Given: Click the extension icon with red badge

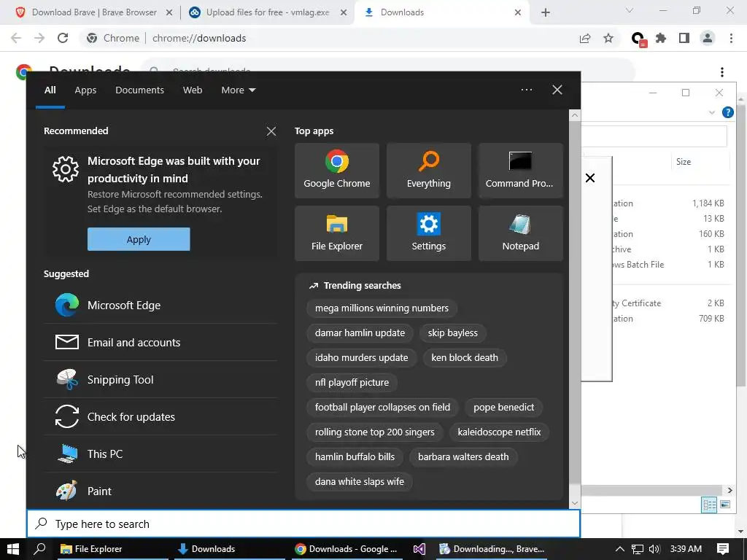Looking at the screenshot, I should pos(638,39).
